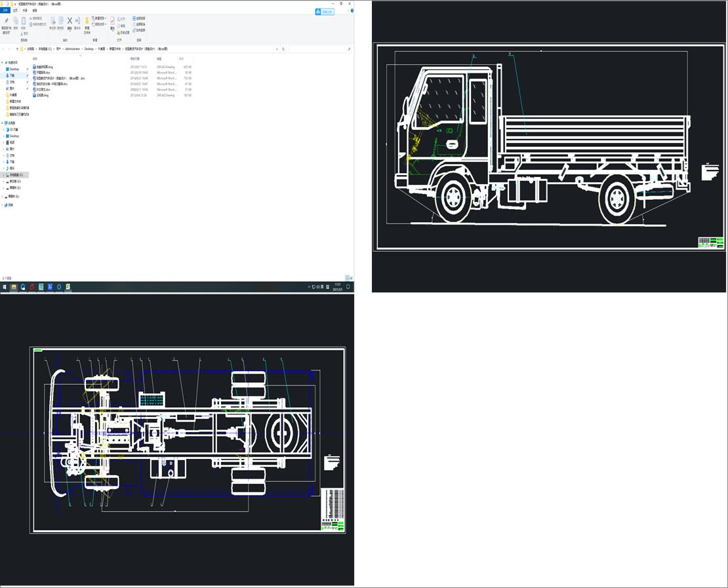This screenshot has height=588, width=728.
Task: Select the first .doc file in the list
Action: coord(42,73)
